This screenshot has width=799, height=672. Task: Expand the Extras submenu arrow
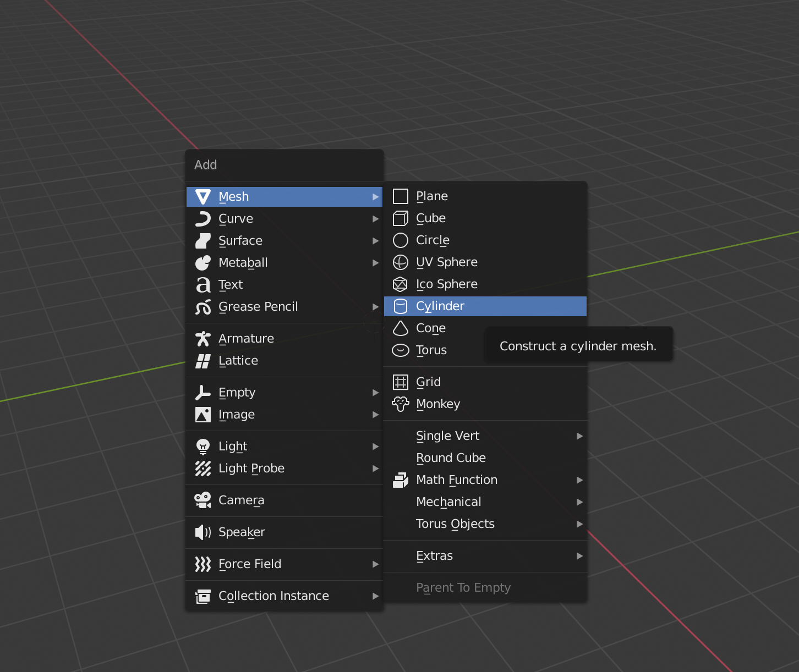coord(579,556)
